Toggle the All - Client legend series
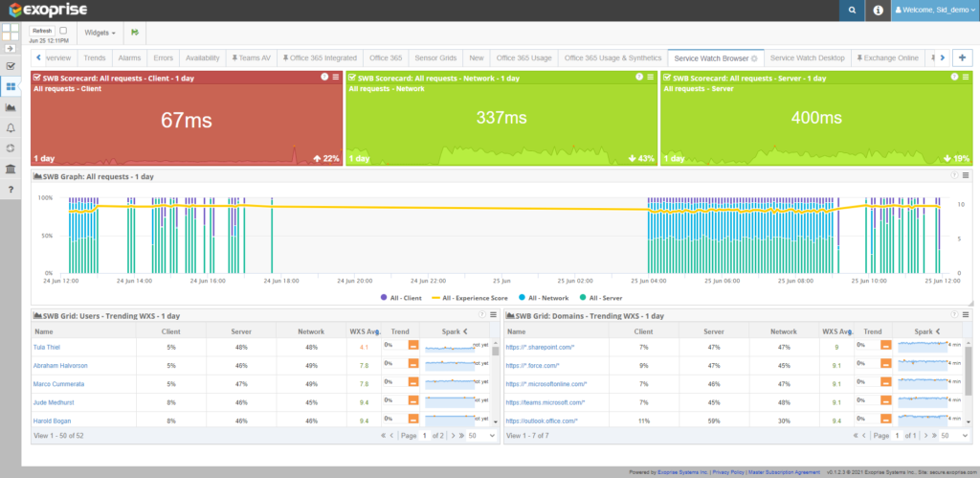The width and height of the screenshot is (980, 478). tap(401, 298)
